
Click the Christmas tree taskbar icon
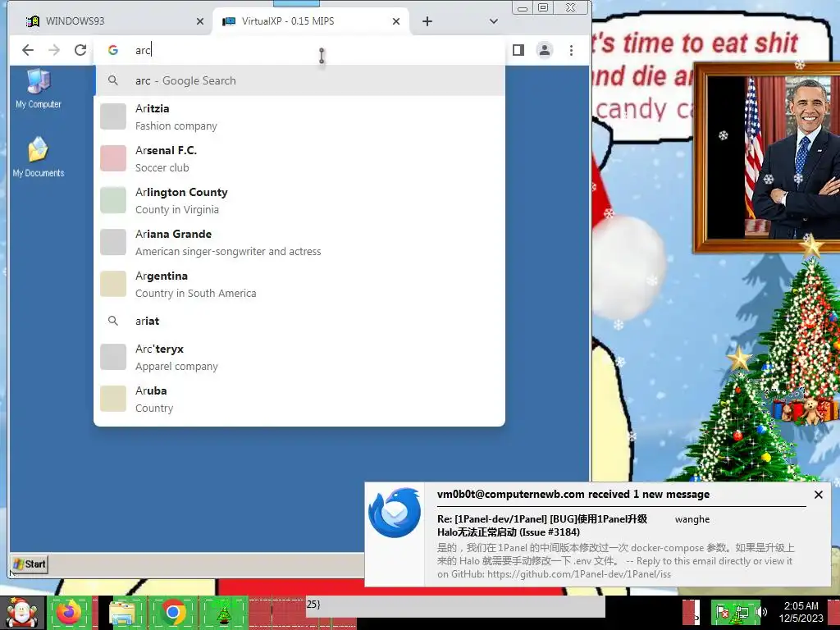pyautogui.click(x=224, y=614)
